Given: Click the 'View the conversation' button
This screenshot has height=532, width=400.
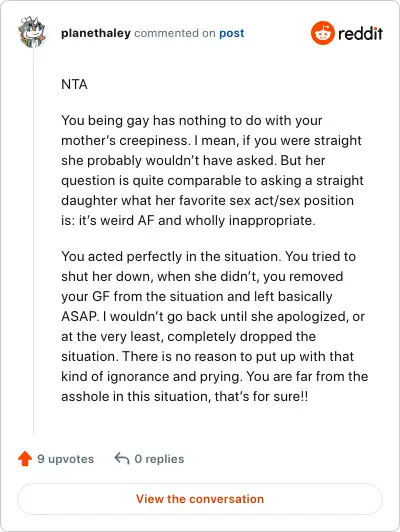Looking at the screenshot, I should tap(200, 499).
